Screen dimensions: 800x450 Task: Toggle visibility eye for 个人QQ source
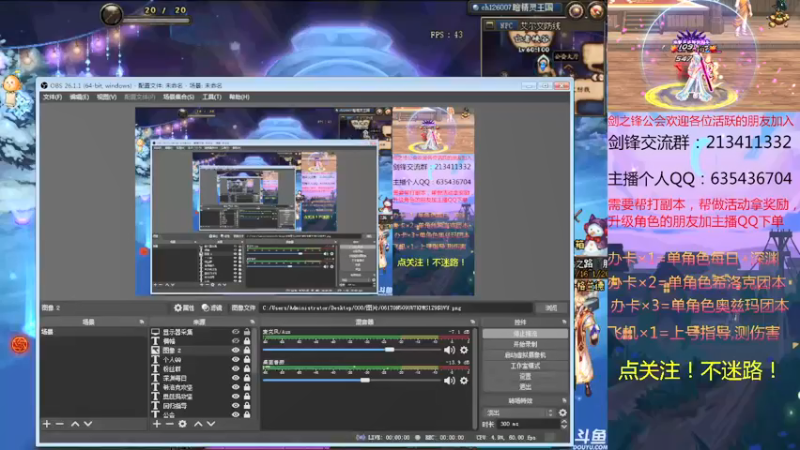(235, 360)
